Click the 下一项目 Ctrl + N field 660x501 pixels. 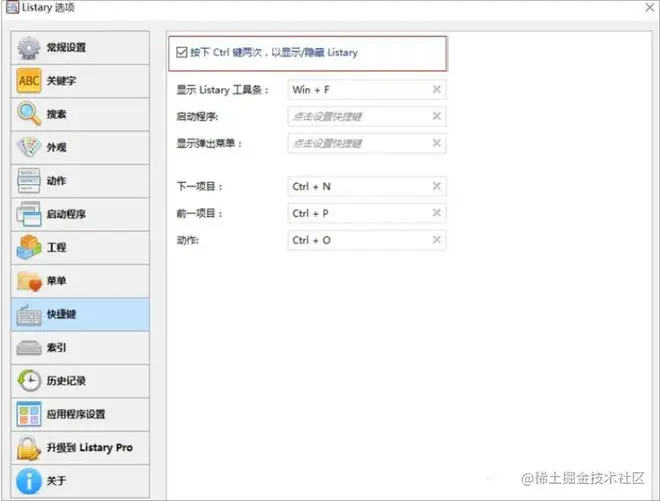367,186
